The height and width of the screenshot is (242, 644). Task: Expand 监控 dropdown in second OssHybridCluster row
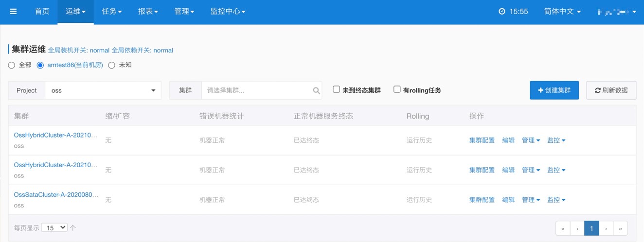click(x=556, y=170)
